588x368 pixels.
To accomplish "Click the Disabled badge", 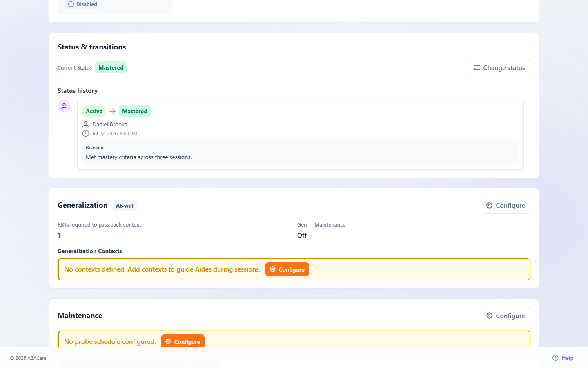I will [x=82, y=4].
